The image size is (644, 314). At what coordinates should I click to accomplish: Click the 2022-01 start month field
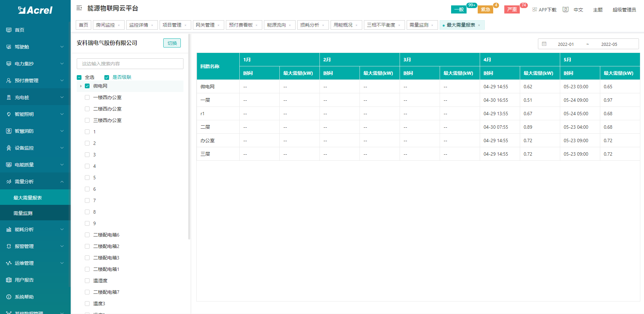tap(566, 44)
